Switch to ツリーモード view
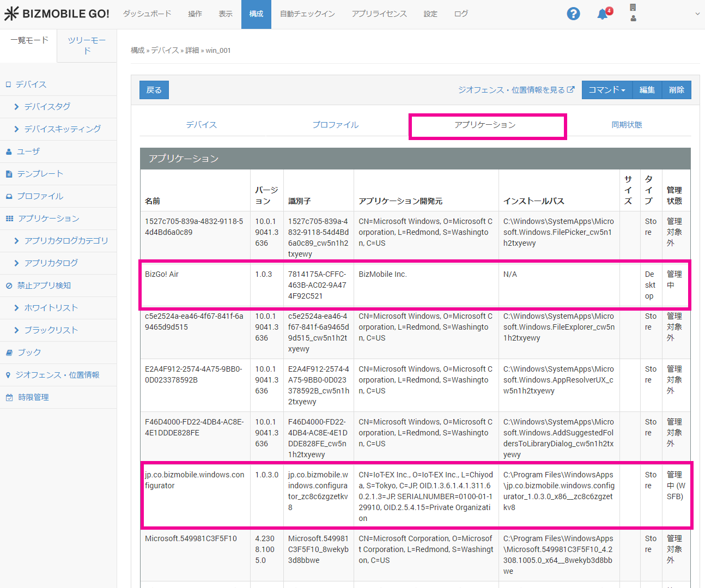The image size is (705, 588). coord(87,45)
